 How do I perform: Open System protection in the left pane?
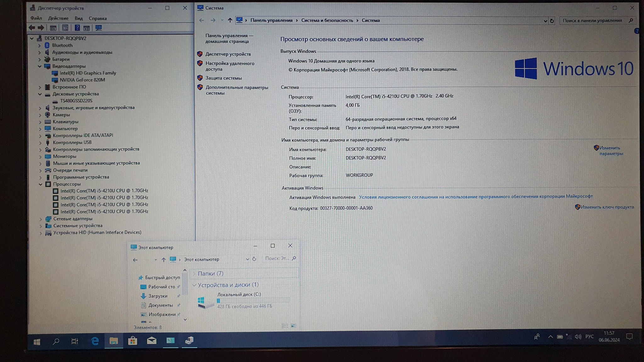pos(224,78)
